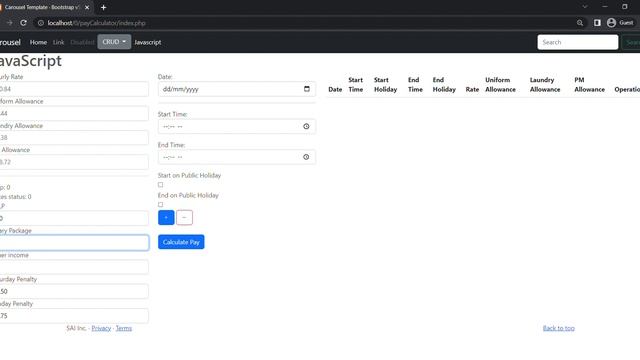Click the Start Time input field
The height and width of the screenshot is (360, 640).
[x=237, y=127]
